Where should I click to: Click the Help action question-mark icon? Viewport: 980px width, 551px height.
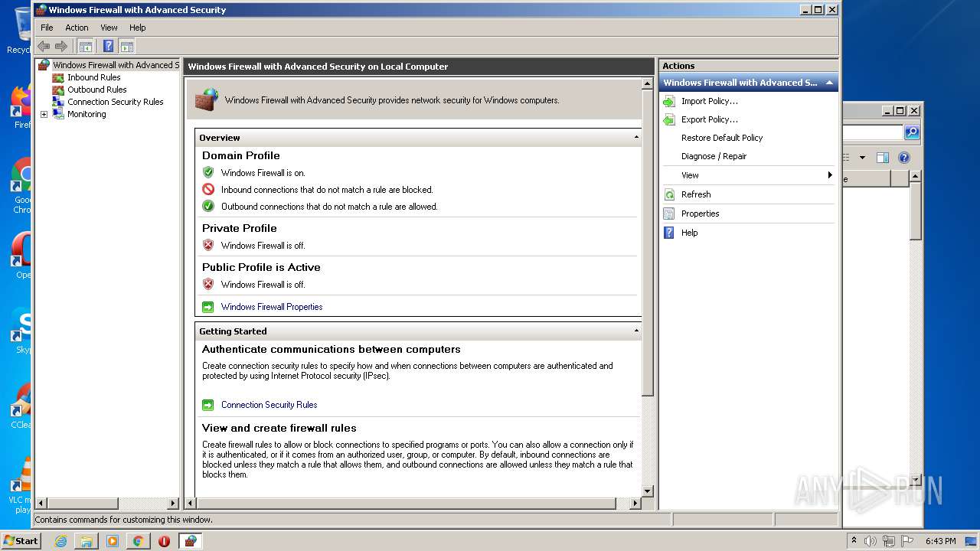coord(668,233)
